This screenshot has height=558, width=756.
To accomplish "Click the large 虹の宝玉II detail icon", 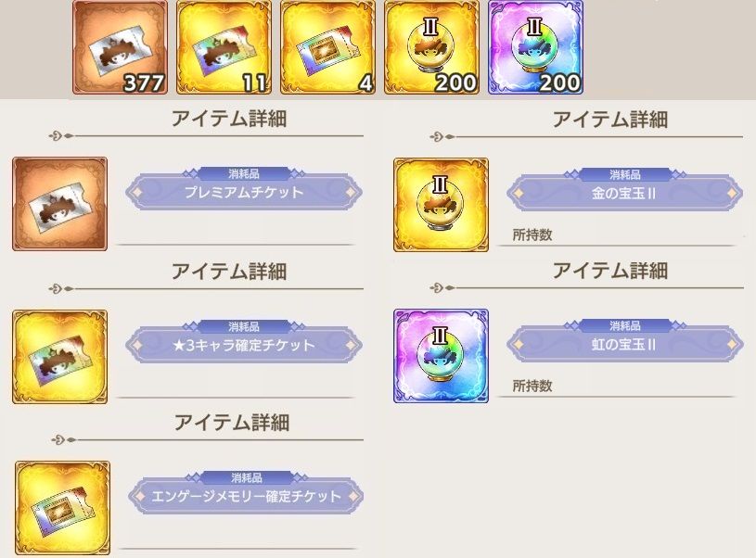I will pos(441,356).
